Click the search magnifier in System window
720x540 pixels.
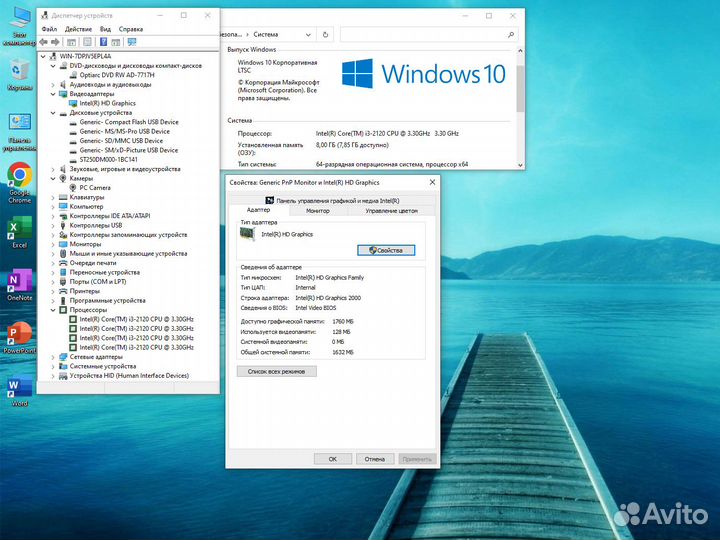pyautogui.click(x=511, y=34)
